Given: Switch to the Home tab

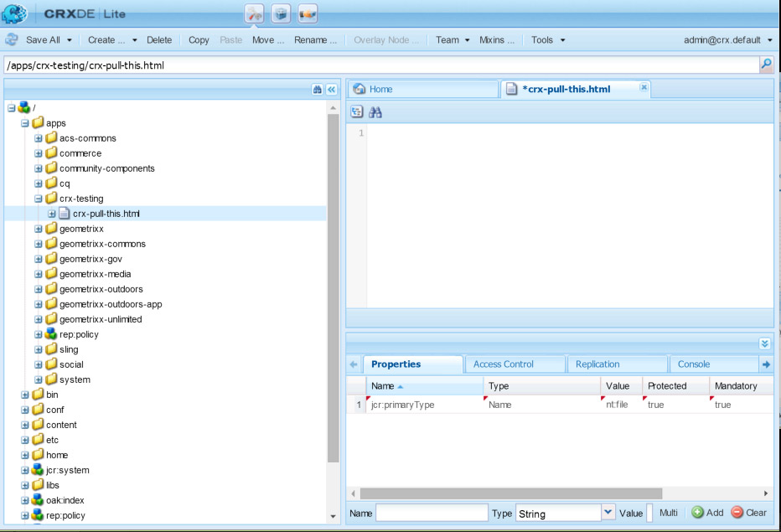Looking at the screenshot, I should (423, 89).
